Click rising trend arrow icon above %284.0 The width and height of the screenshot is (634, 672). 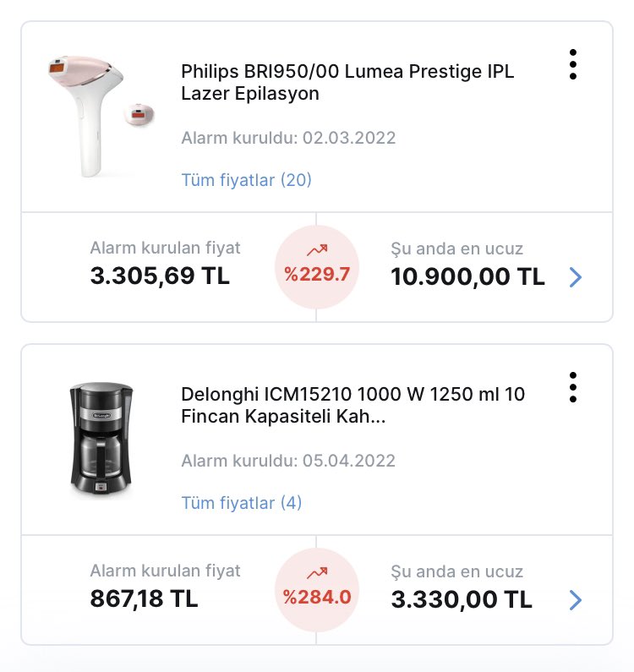317,572
